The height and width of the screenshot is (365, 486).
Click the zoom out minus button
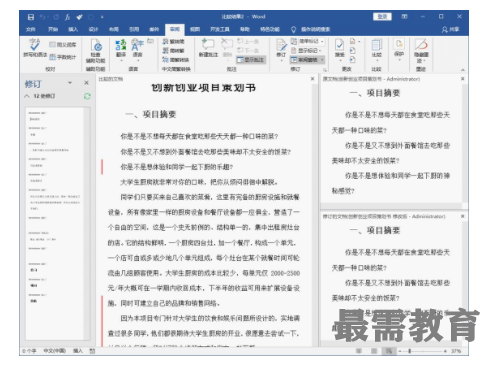(400, 351)
